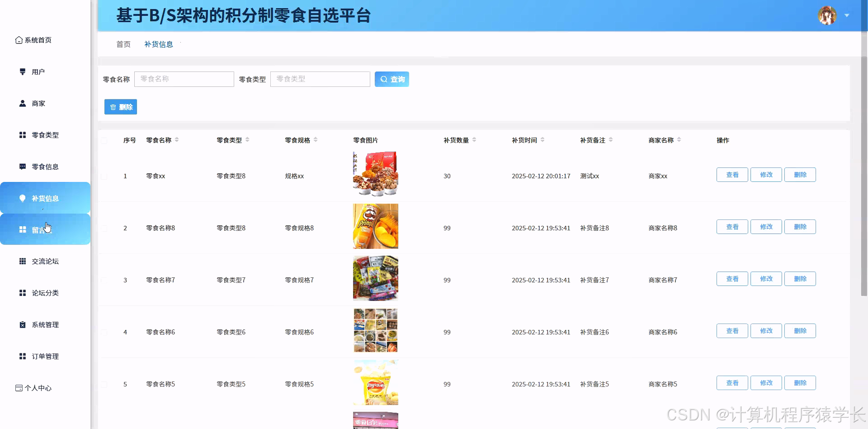This screenshot has height=429, width=868.
Task: Sort by 零食类型 column arrows
Action: (x=247, y=140)
